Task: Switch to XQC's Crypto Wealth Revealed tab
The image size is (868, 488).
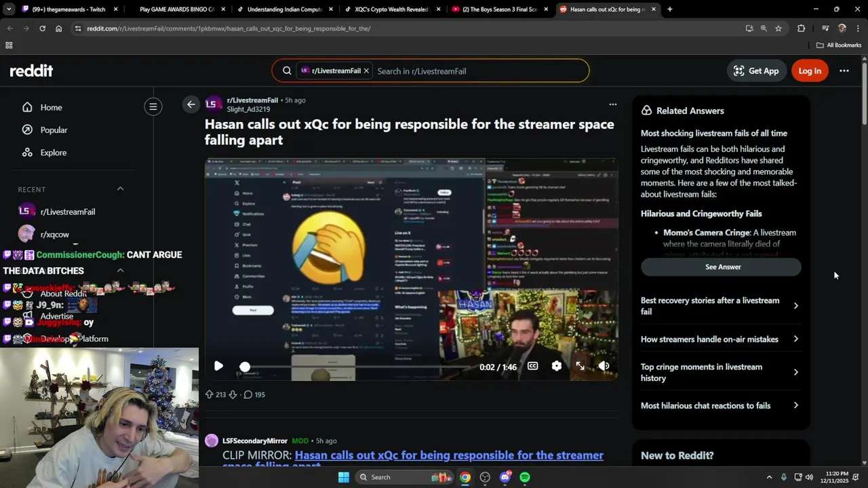Action: click(x=393, y=9)
